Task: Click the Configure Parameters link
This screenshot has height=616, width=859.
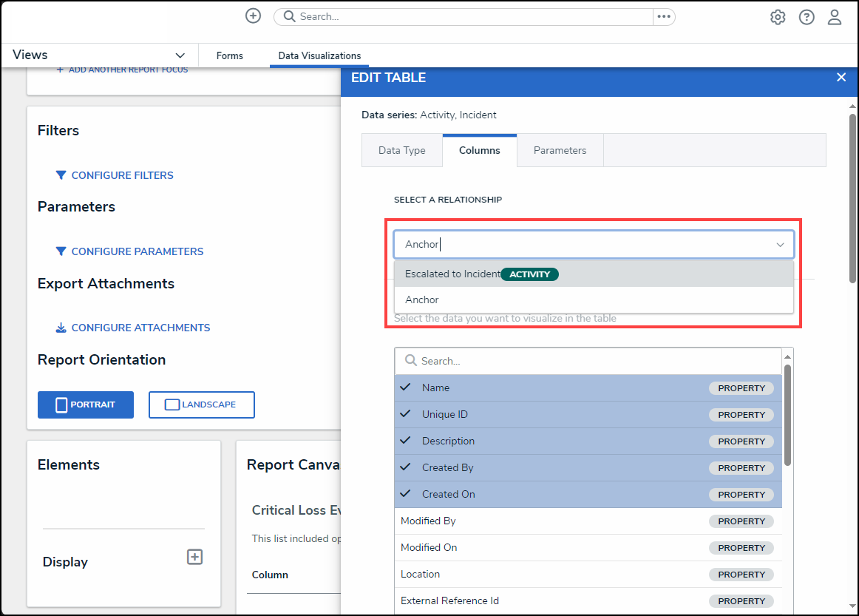Action: pyautogui.click(x=137, y=251)
